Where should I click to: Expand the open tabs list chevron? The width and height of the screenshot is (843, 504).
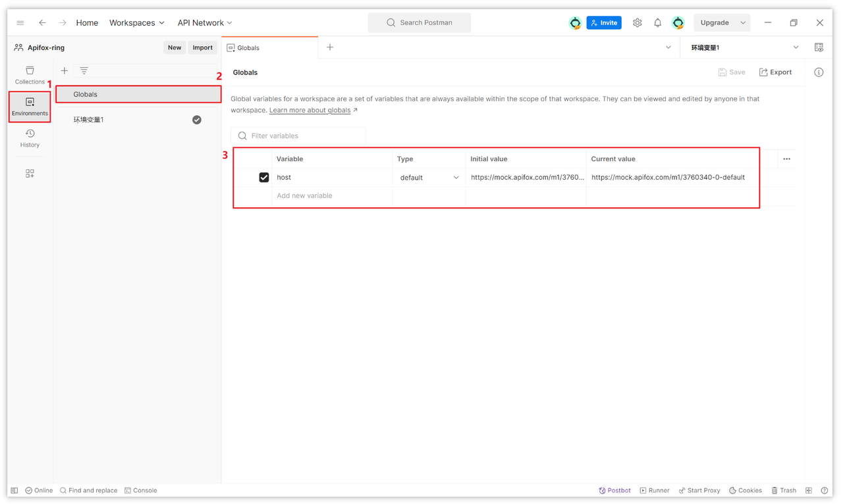point(668,47)
